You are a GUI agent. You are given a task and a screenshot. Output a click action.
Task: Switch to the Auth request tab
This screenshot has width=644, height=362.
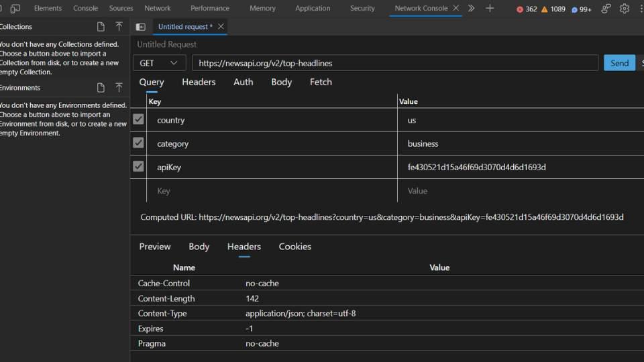[x=243, y=82]
